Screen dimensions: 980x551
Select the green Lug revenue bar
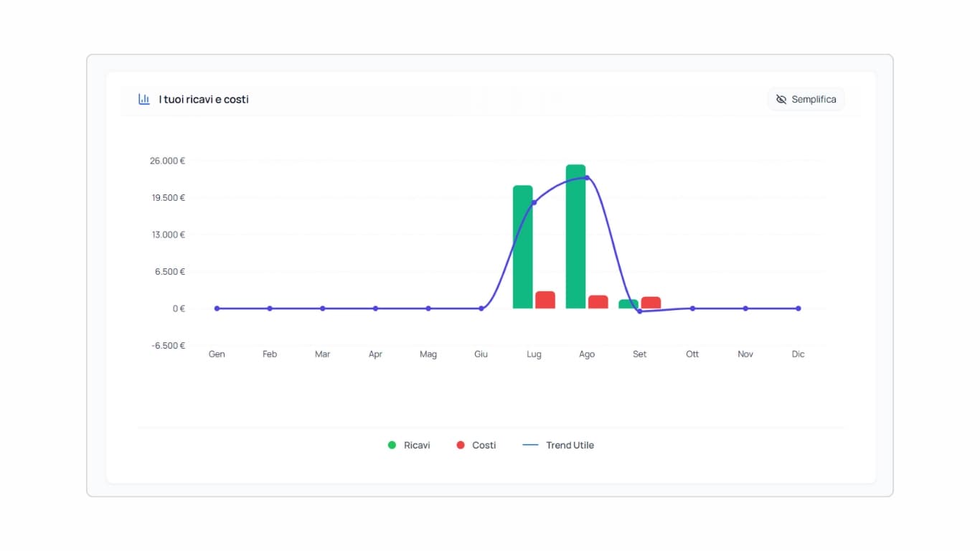(522, 248)
